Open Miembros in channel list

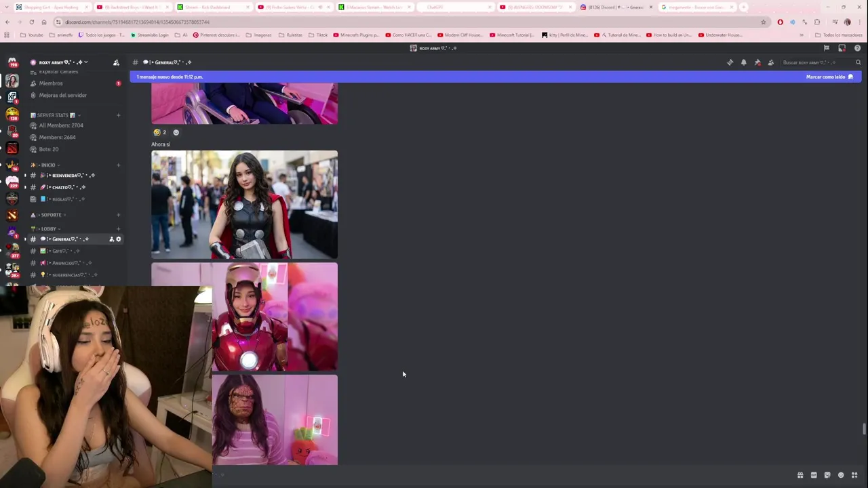[x=75, y=83]
